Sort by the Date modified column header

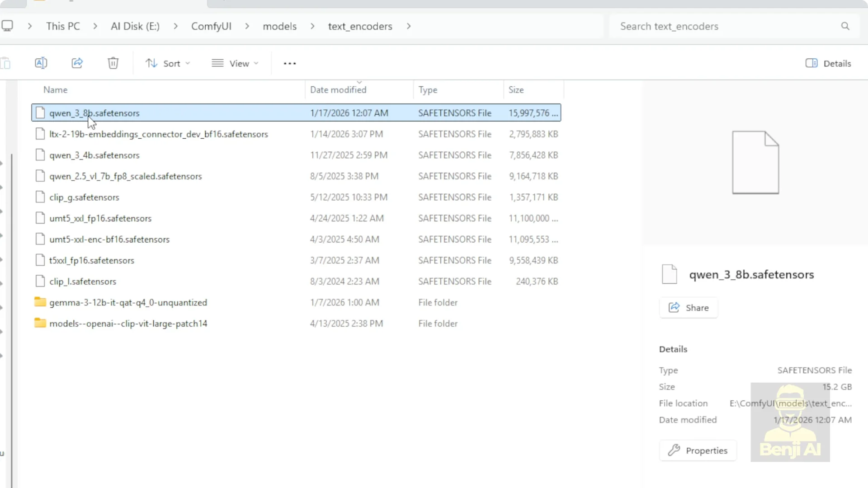[338, 90]
